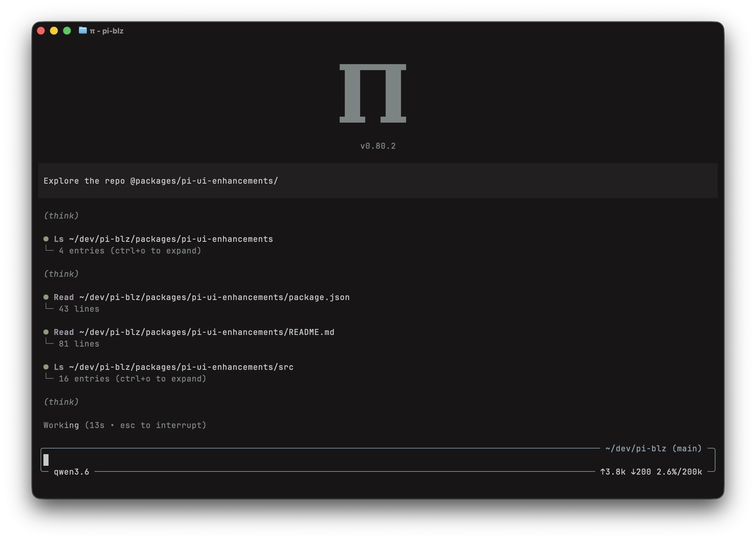Screen dimensions: 756x541
Task: Click the ↓200 download token count
Action: tap(641, 472)
